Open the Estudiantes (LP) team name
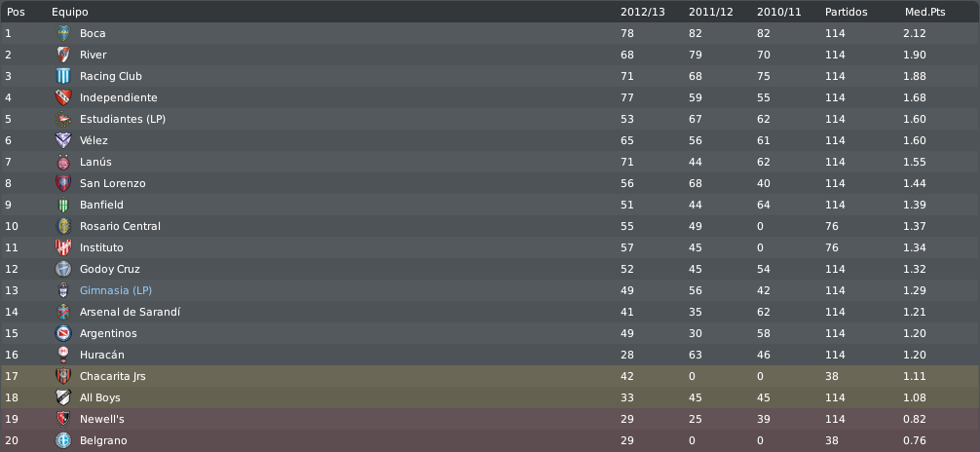Screen dimensions: 980x452 (123, 119)
